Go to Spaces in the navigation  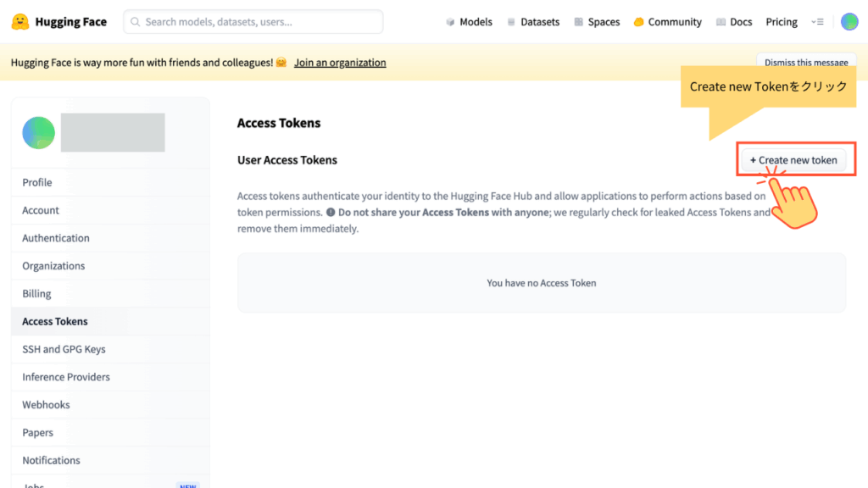597,22
